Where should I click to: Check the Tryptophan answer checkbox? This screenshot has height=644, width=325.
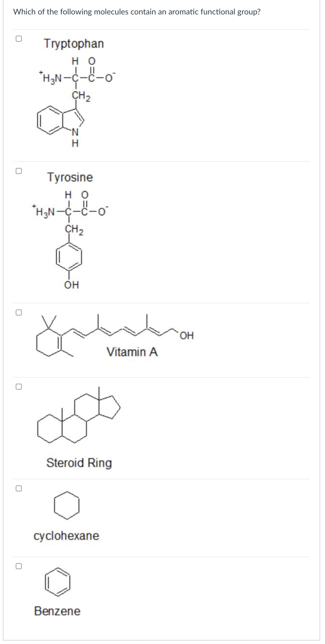coord(19,39)
